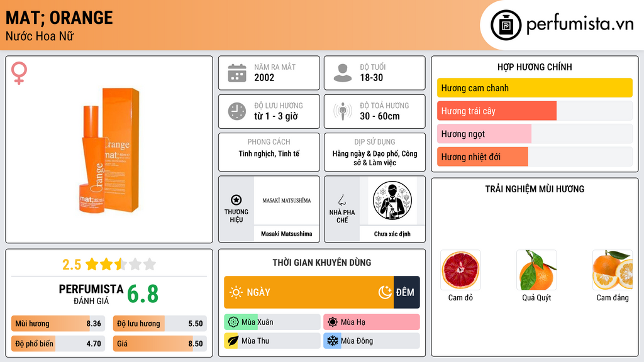Click the Chưa xác định perfumer label

tap(392, 234)
